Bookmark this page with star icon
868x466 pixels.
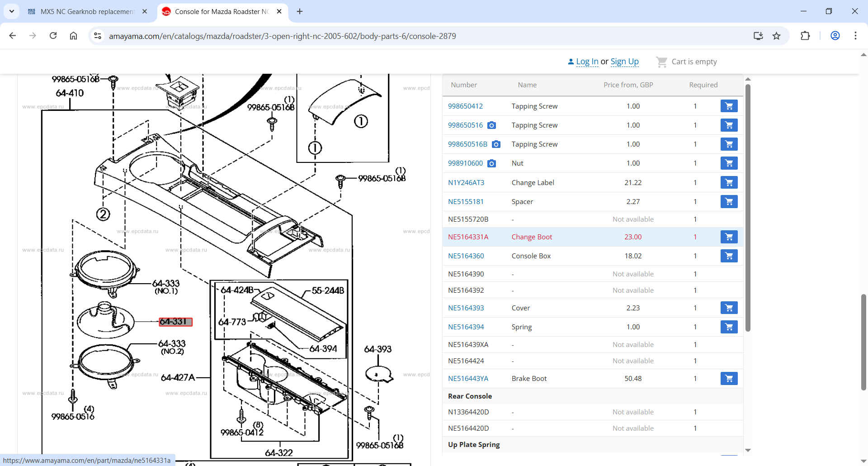[x=776, y=36]
